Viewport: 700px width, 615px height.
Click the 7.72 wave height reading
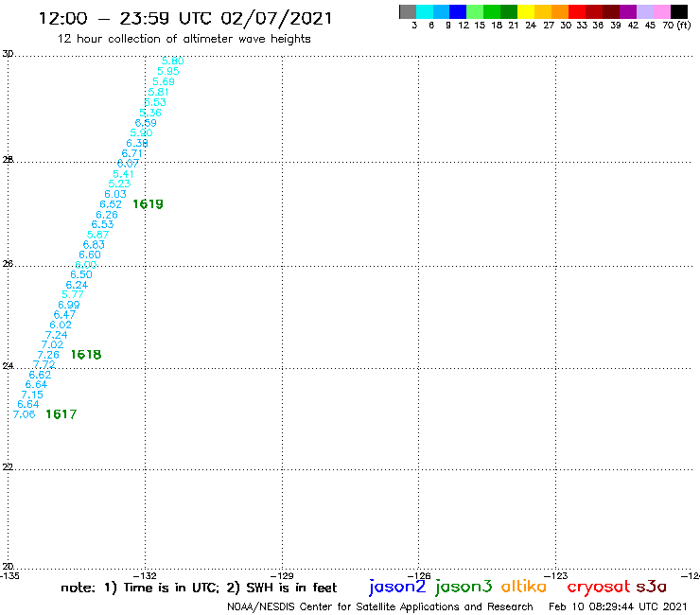pyautogui.click(x=44, y=364)
